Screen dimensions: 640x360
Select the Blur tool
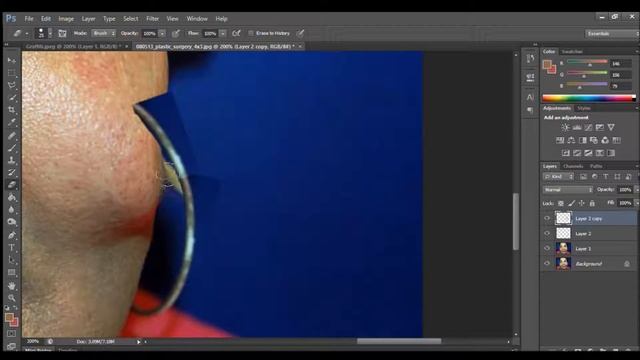[x=12, y=210]
